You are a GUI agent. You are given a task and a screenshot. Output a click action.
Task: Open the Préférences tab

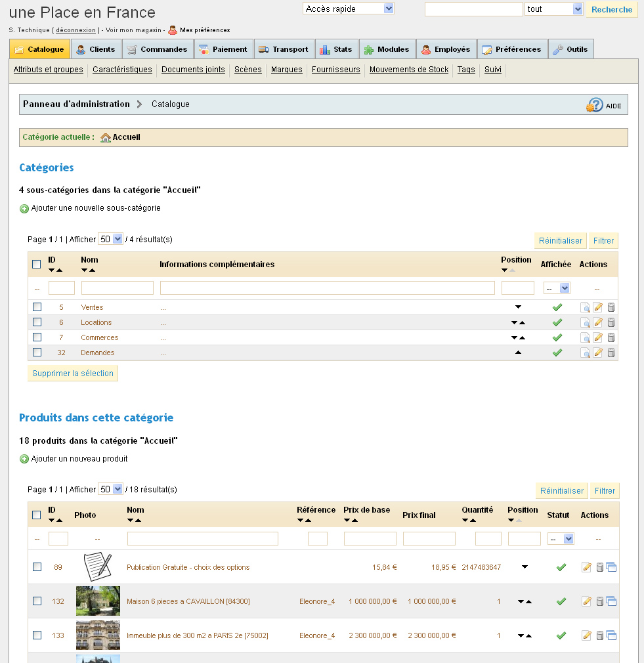(511, 49)
